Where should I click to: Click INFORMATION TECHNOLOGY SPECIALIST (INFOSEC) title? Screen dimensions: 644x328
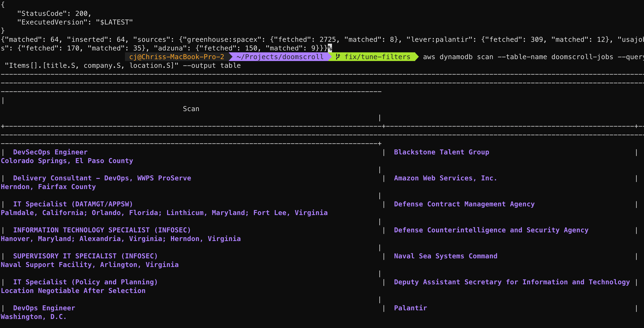102,230
